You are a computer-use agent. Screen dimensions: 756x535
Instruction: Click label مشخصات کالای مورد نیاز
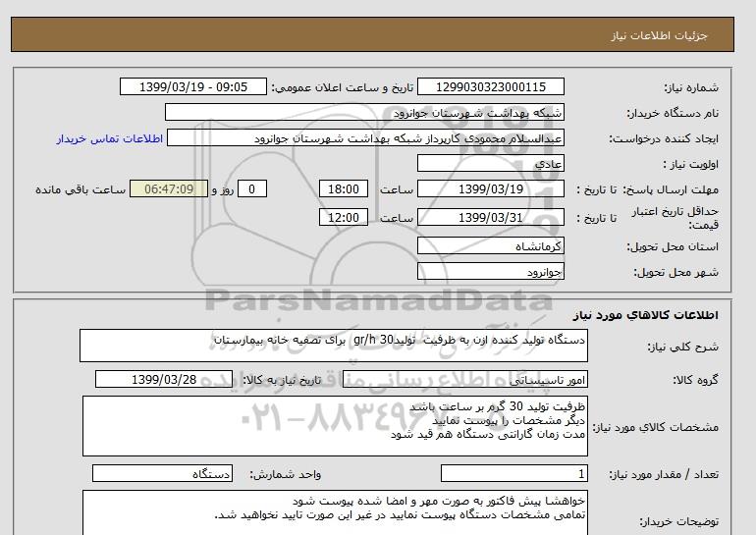tap(655, 427)
